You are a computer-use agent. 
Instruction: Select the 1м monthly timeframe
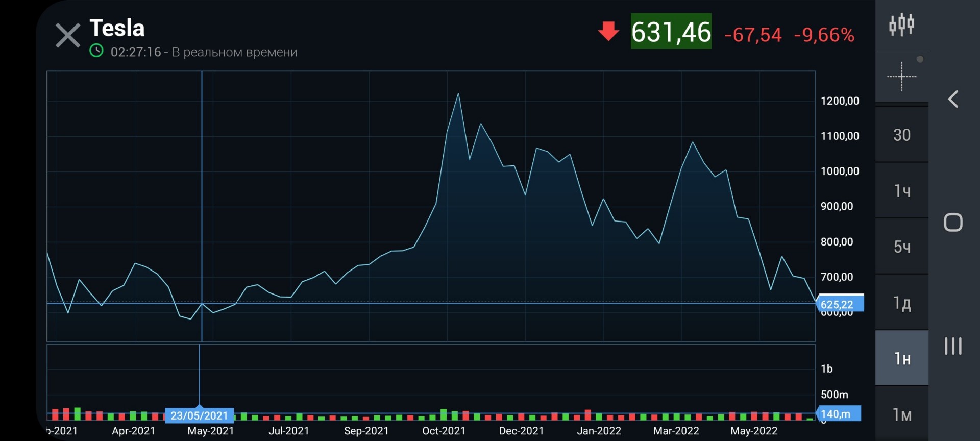[901, 414]
